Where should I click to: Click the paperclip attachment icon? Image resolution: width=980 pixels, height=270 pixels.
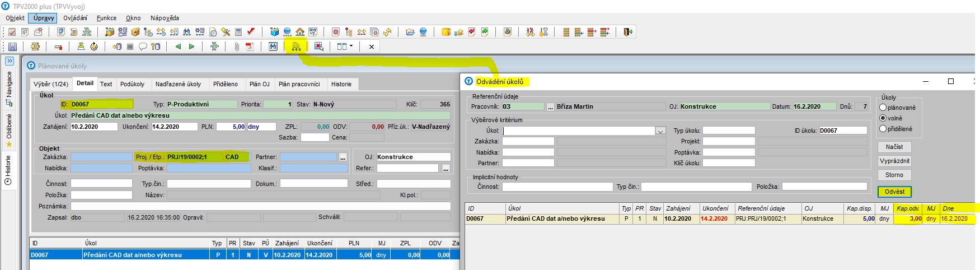[x=237, y=46]
